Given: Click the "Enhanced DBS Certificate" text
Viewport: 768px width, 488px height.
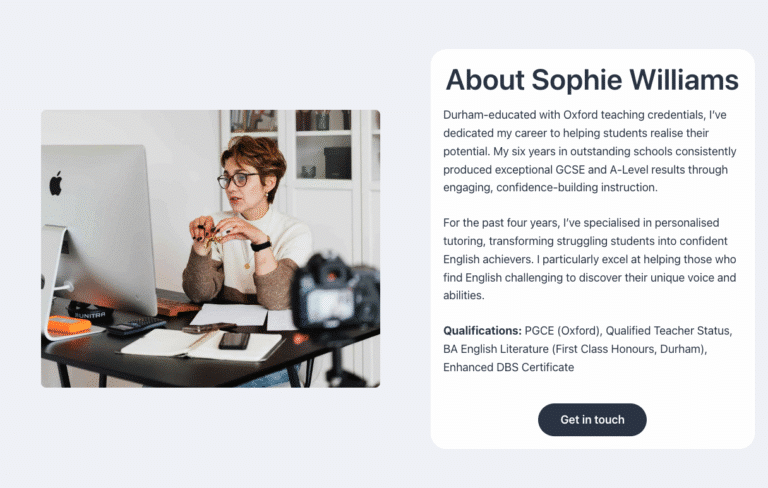Looking at the screenshot, I should (508, 367).
